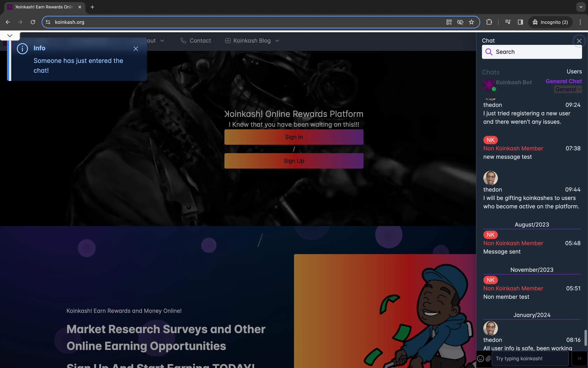Reload the koinkash.org page

[x=33, y=22]
